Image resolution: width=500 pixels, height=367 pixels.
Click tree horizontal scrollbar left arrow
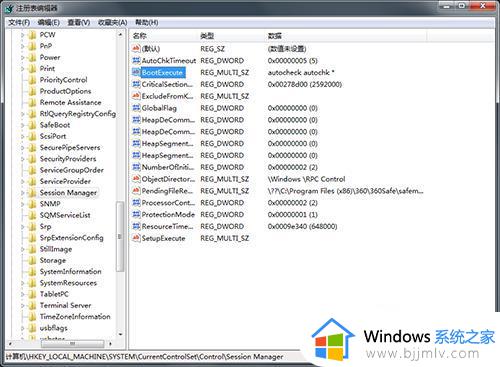tap(10, 343)
